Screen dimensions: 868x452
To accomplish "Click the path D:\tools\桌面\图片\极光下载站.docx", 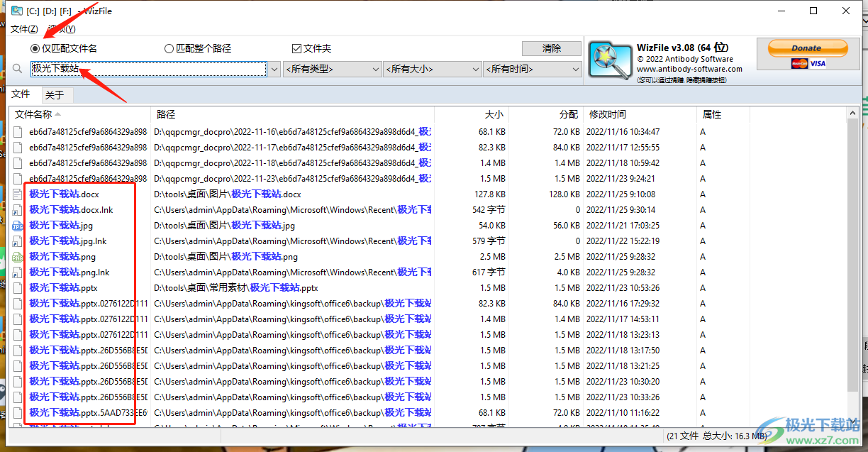I will (228, 194).
